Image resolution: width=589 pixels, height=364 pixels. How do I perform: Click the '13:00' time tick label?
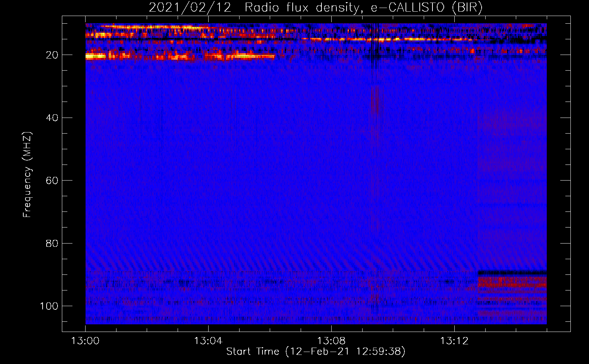[x=85, y=341]
